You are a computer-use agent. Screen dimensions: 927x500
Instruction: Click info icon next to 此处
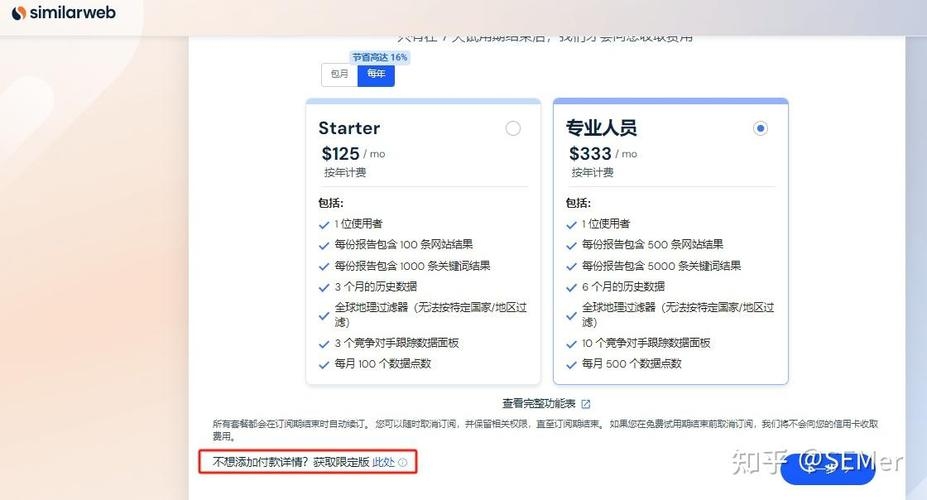point(403,463)
